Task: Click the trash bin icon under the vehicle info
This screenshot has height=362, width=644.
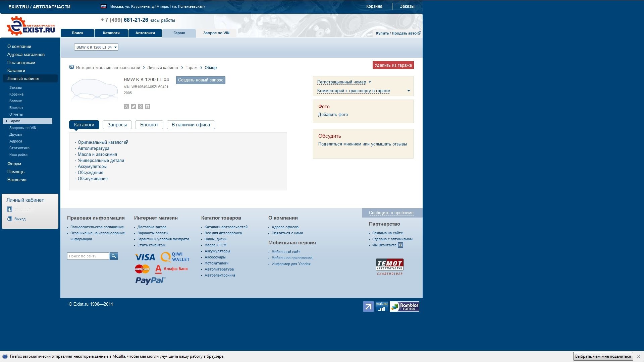Action: point(148,107)
